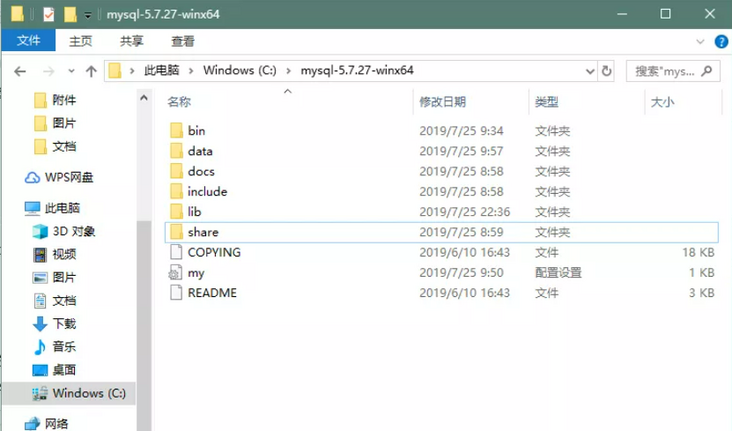Click the forward navigation arrow
Viewport: 732px width, 431px height.
click(48, 71)
